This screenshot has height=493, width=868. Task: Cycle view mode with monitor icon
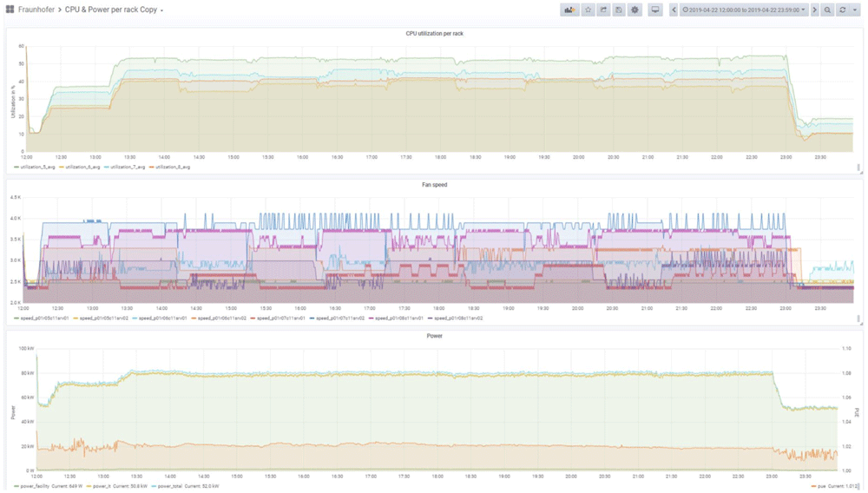point(654,10)
